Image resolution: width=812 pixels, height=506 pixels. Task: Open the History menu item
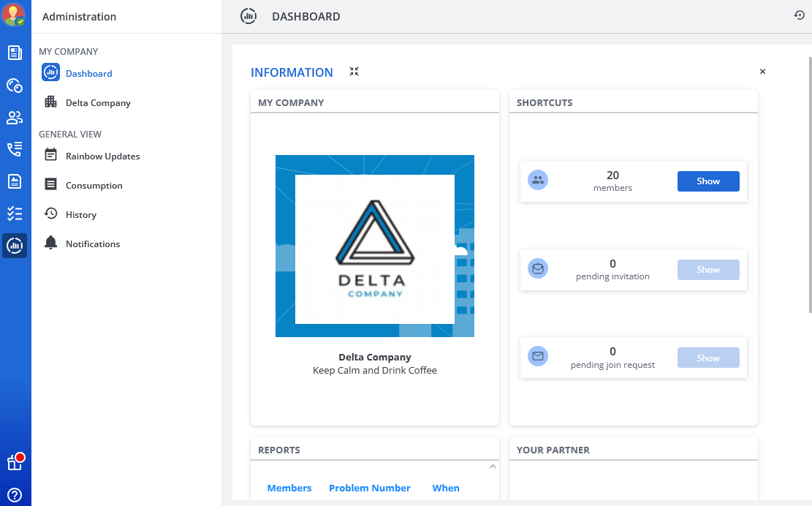(80, 214)
